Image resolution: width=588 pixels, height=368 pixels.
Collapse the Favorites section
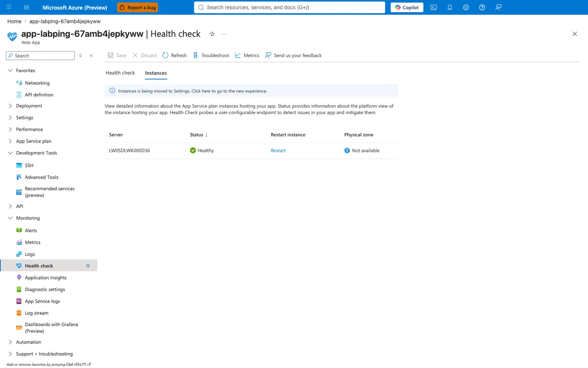point(10,70)
